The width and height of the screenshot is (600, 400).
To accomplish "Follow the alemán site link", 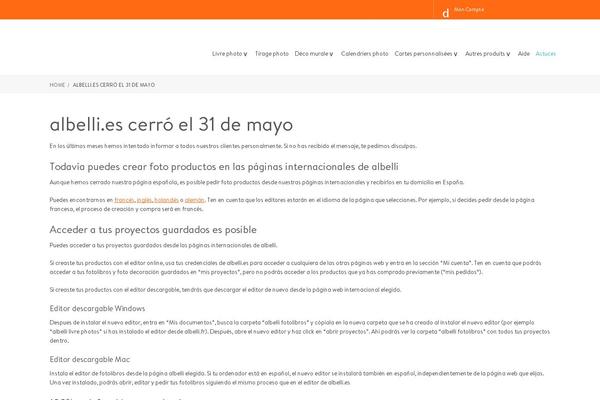I will (195, 200).
